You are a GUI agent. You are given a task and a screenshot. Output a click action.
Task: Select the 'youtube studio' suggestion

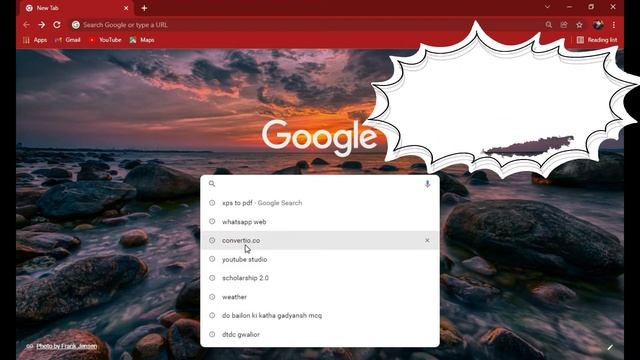[x=320, y=259]
